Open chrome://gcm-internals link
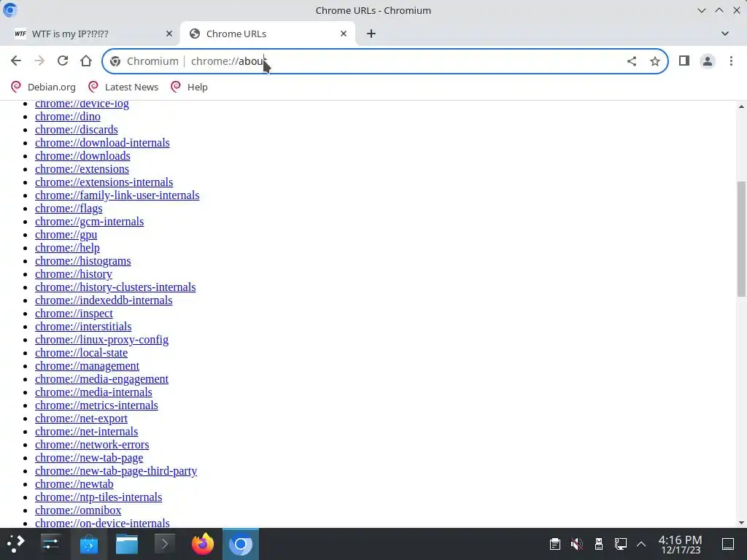This screenshot has width=747, height=560. tap(89, 222)
